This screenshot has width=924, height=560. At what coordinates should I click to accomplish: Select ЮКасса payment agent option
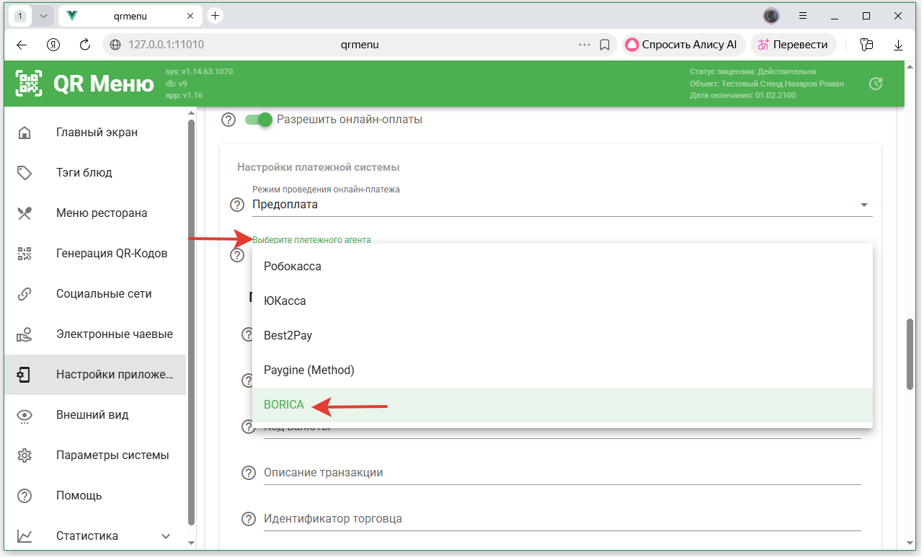[285, 301]
